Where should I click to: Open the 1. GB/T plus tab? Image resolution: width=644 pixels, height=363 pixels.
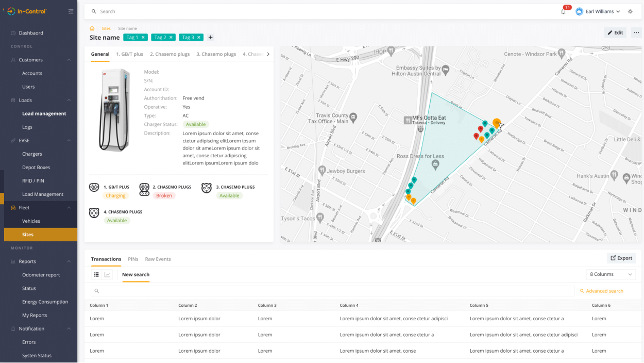click(x=130, y=54)
